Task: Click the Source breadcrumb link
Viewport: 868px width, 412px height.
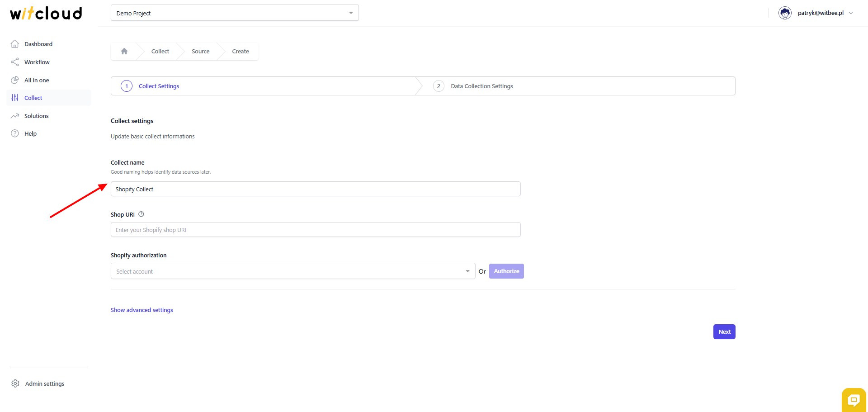Action: coord(200,52)
